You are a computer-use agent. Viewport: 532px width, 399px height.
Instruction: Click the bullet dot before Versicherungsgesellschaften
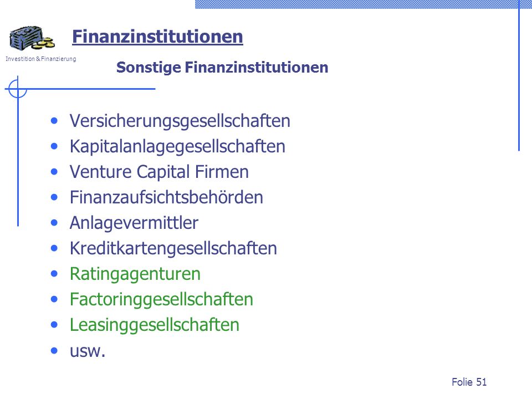54,121
